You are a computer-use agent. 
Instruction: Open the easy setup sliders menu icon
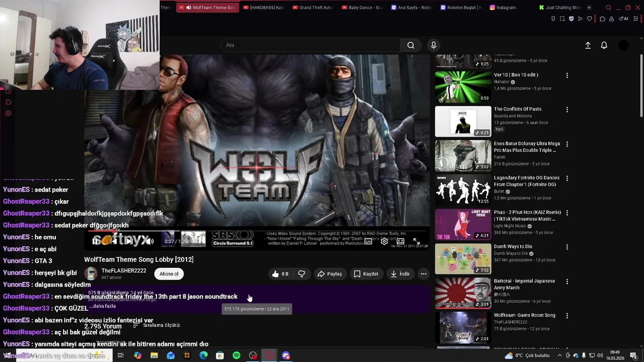(635, 19)
